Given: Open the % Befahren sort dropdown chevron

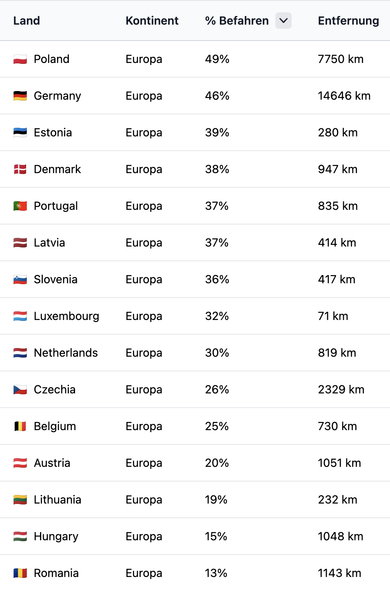Looking at the screenshot, I should pos(283,21).
